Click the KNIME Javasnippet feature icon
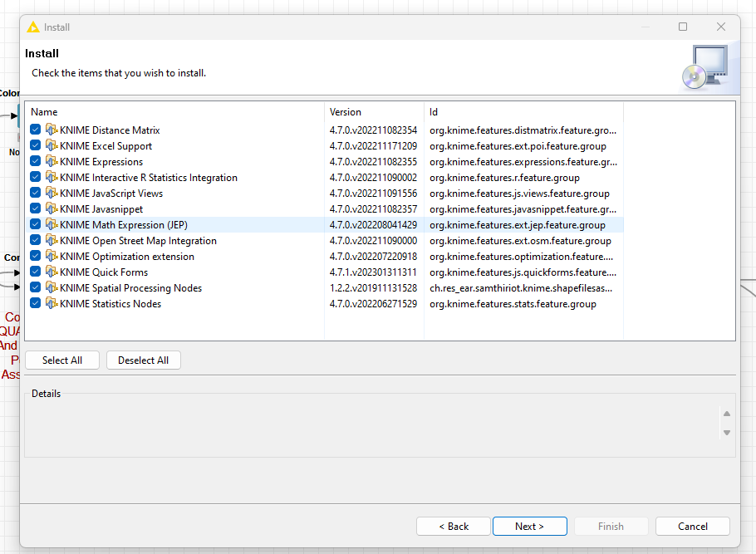756x554 pixels. coord(52,209)
